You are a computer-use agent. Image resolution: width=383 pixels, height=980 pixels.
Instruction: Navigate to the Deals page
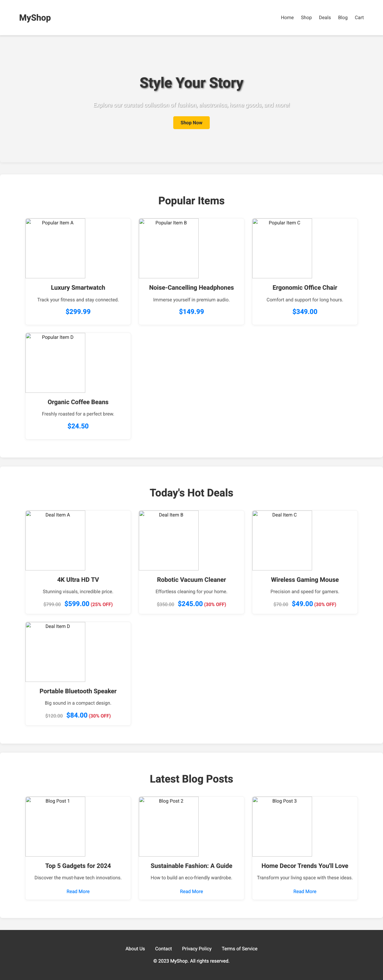325,17
